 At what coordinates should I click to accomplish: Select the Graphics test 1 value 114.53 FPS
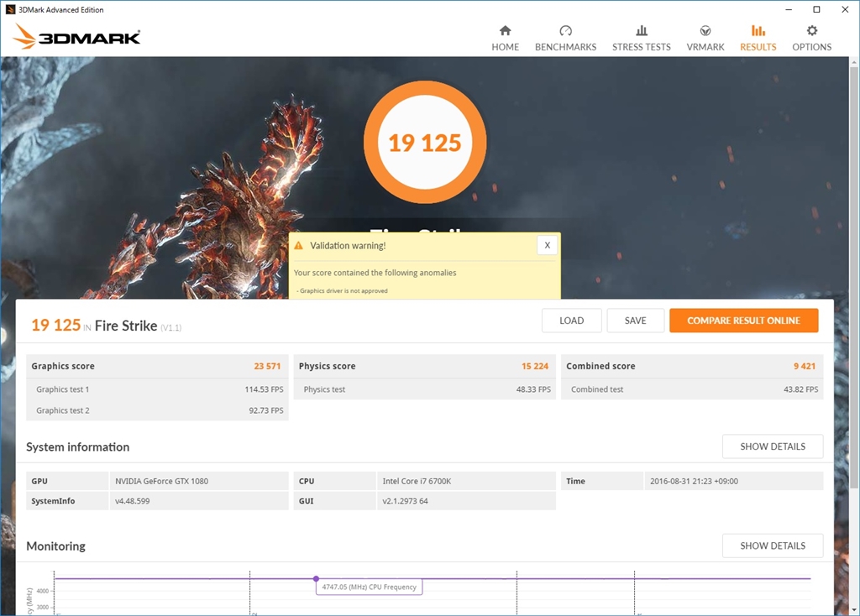(264, 389)
